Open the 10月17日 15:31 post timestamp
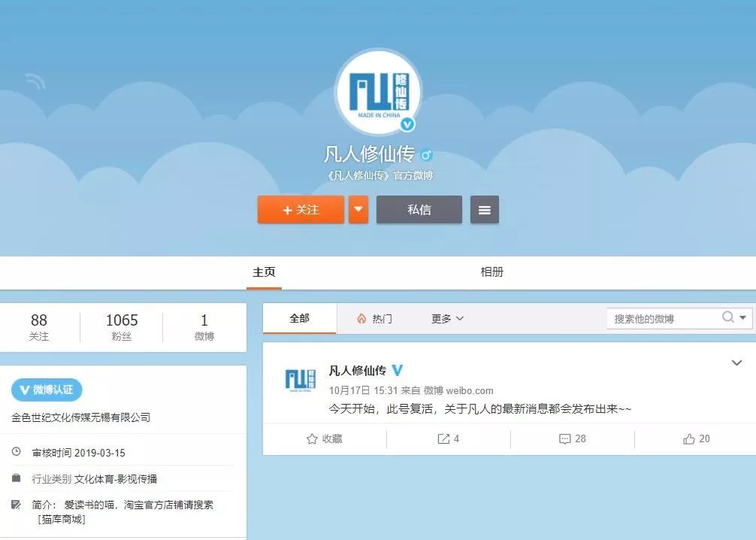The height and width of the screenshot is (540, 756). click(x=364, y=390)
